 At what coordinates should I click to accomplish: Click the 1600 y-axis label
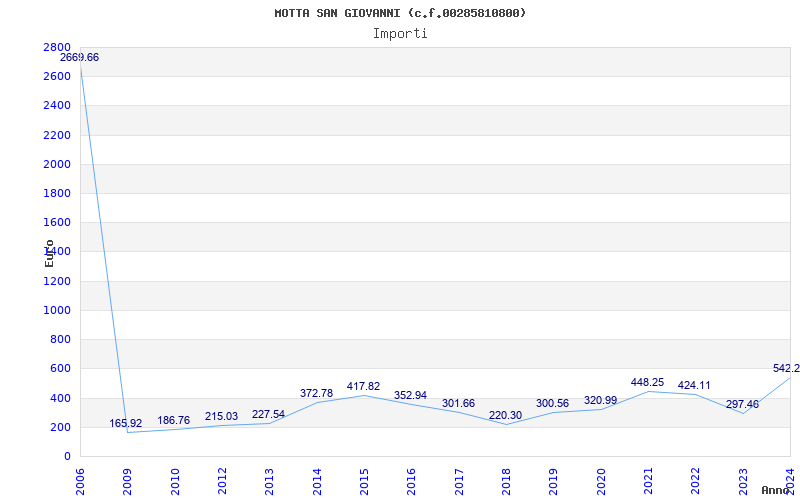click(x=57, y=222)
